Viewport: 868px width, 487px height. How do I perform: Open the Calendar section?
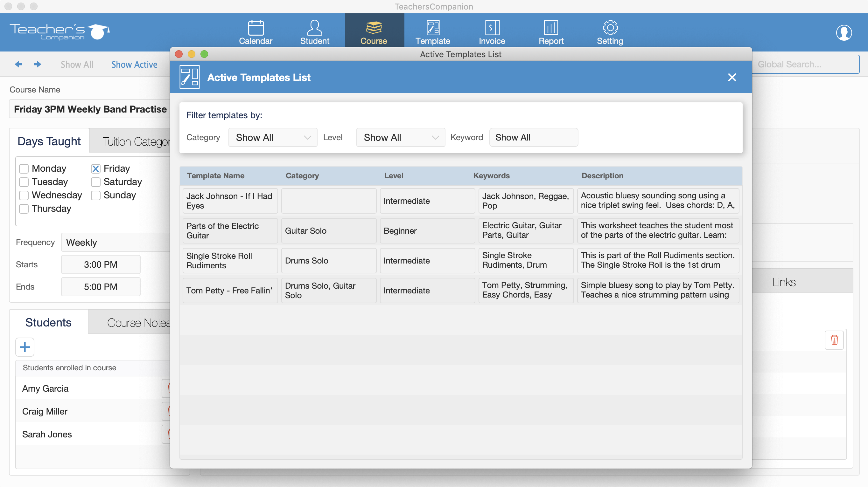point(255,32)
